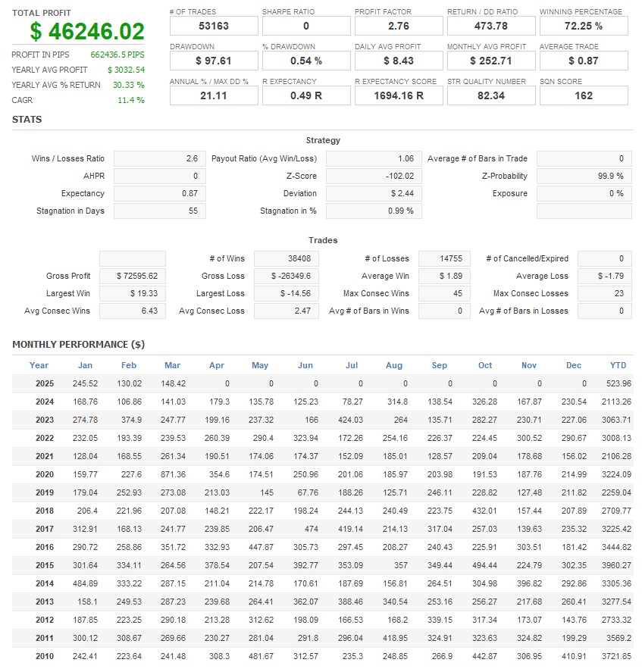The image size is (642, 672).
Task: Click Payout Ratio field 1.06
Action: coord(374,158)
